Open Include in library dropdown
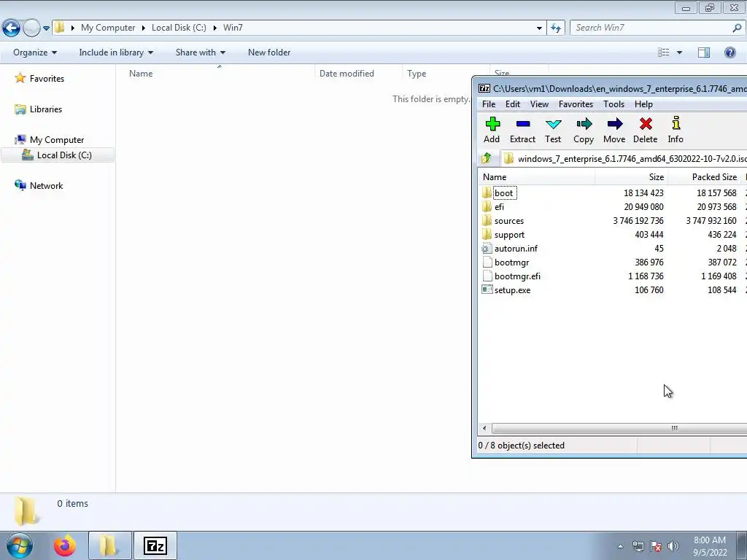Screen dimensions: 747x560 (x=116, y=52)
